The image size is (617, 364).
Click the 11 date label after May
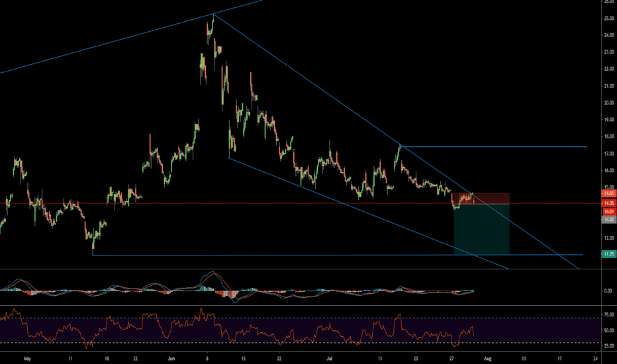click(70, 359)
